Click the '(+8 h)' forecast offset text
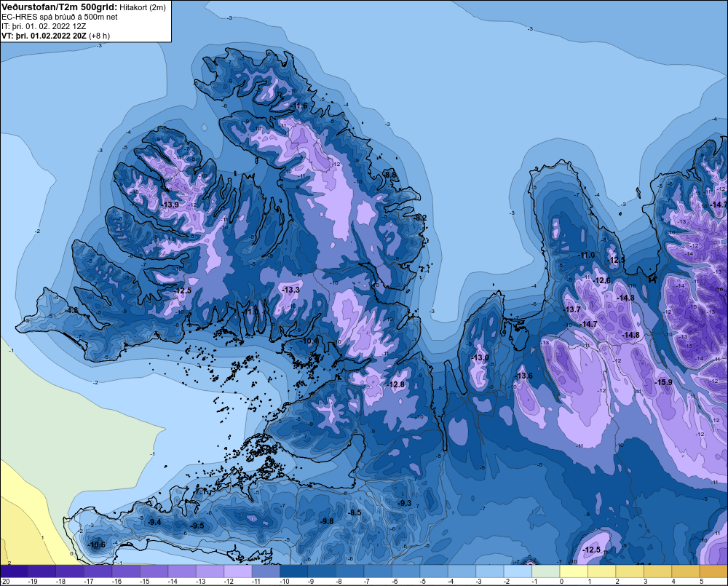 [99, 36]
